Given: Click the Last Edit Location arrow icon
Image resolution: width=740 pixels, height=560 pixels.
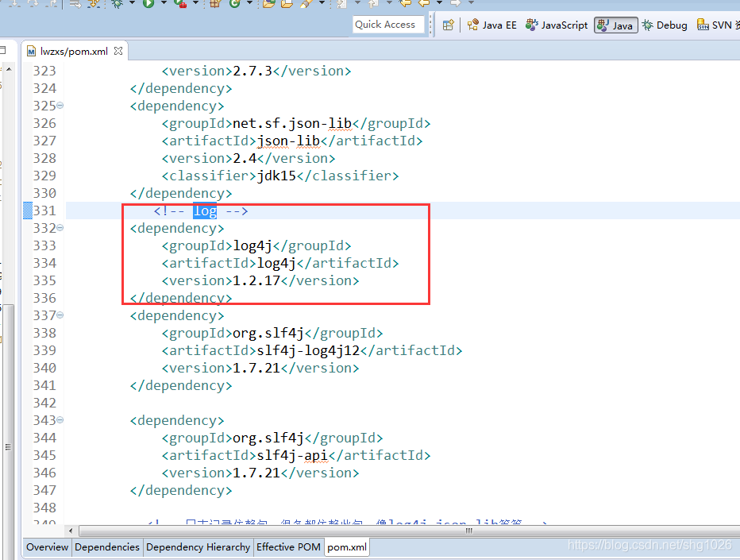Looking at the screenshot, I should point(405,4).
